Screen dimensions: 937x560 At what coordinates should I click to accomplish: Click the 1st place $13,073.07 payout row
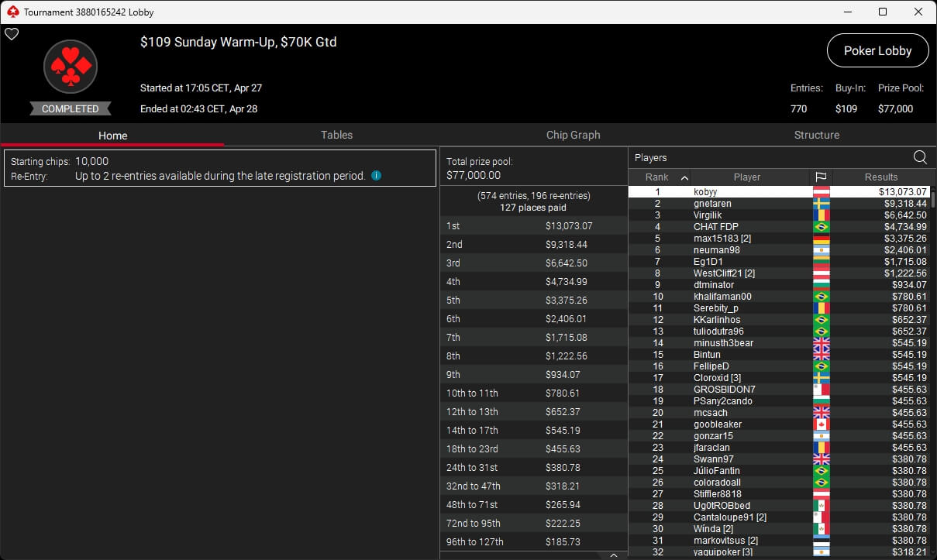coord(533,225)
